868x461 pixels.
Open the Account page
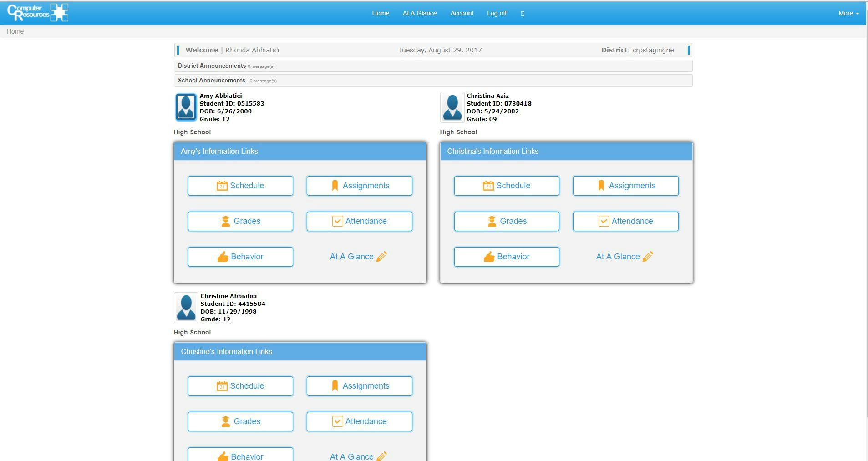[462, 13]
